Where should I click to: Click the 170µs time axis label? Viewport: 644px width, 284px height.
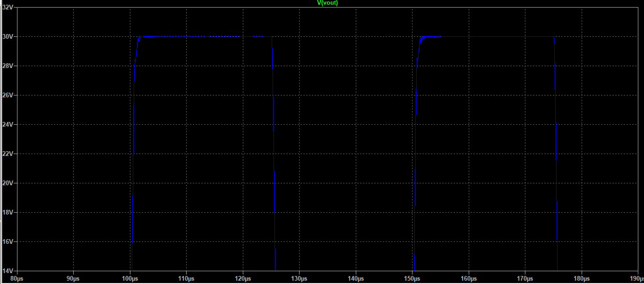525,278
